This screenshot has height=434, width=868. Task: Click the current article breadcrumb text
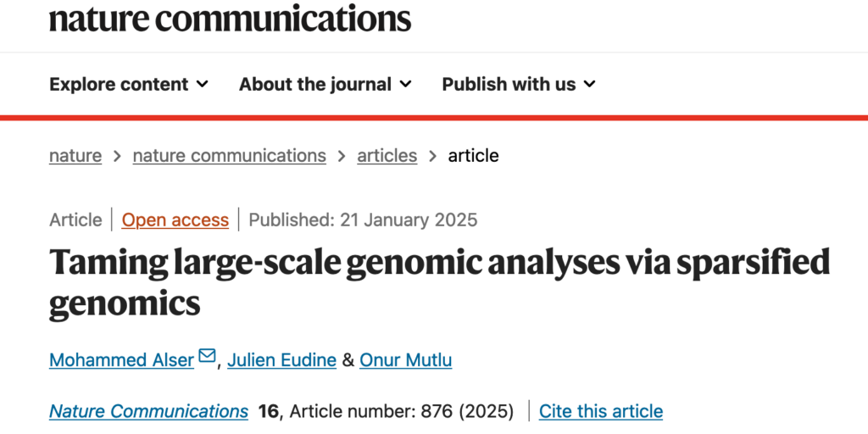click(x=473, y=156)
